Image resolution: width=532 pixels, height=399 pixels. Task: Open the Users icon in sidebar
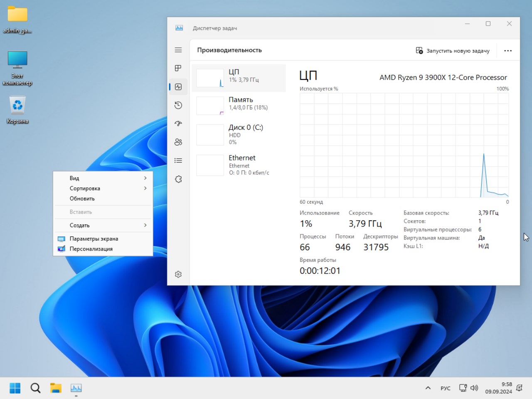coord(178,142)
